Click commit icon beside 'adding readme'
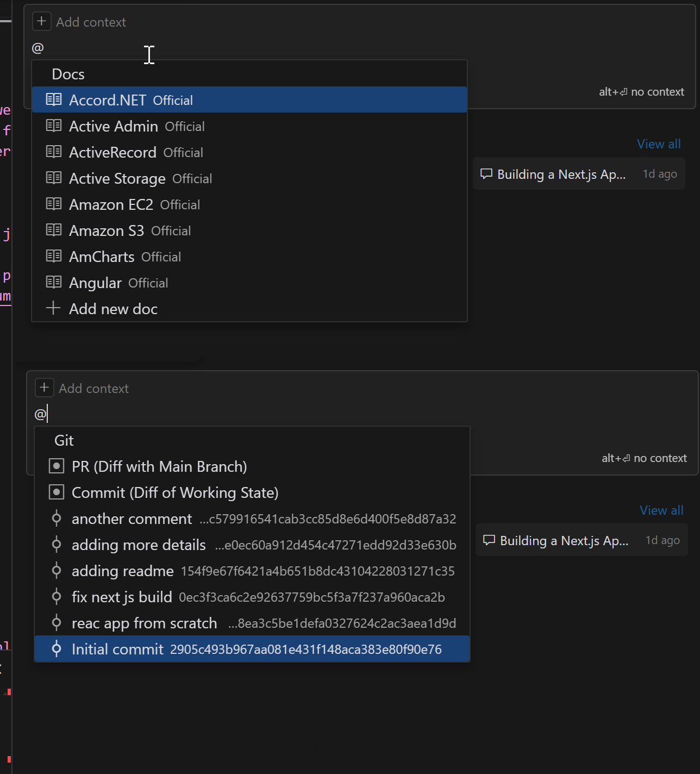 coord(57,571)
